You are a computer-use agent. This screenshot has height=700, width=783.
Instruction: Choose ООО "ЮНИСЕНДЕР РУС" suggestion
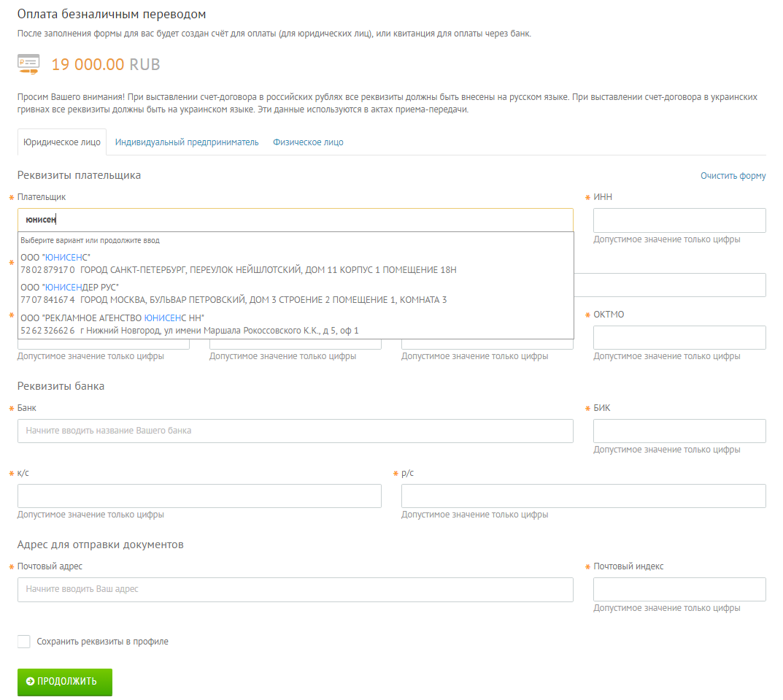pos(296,293)
